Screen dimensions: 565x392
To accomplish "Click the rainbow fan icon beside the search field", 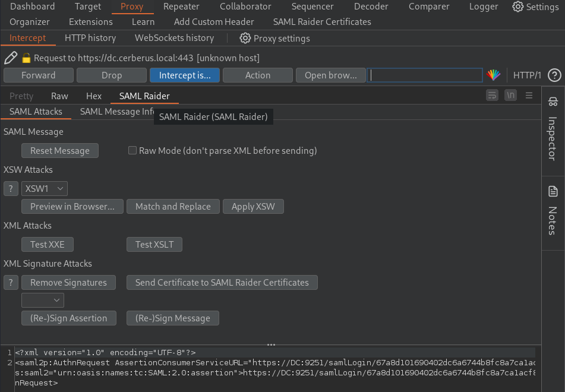I will click(493, 75).
